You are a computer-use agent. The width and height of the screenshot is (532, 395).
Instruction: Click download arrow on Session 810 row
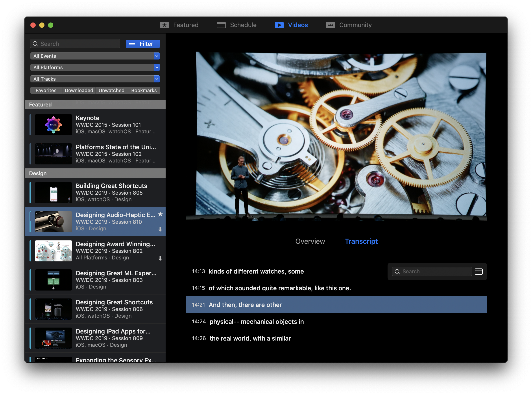(160, 229)
